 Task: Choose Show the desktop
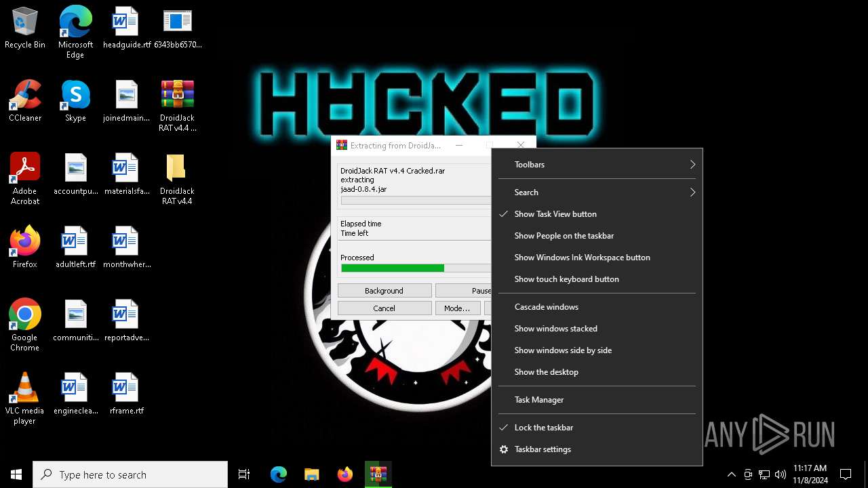pyautogui.click(x=597, y=372)
